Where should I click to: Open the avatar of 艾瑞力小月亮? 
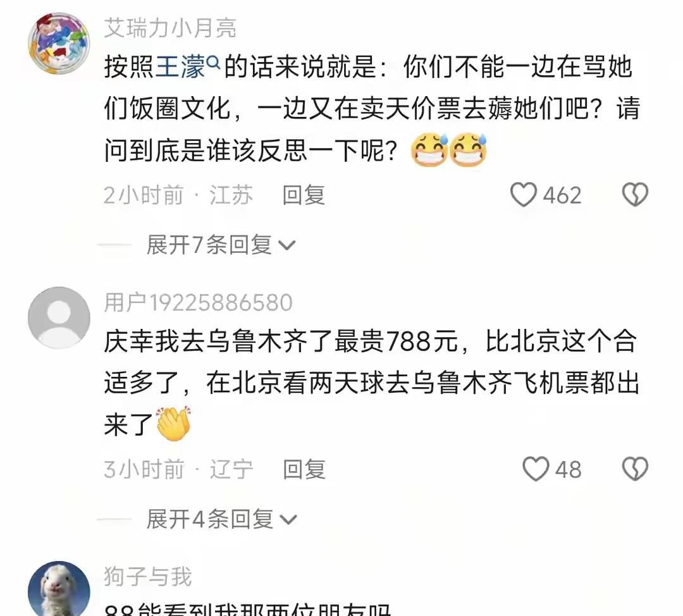(59, 43)
